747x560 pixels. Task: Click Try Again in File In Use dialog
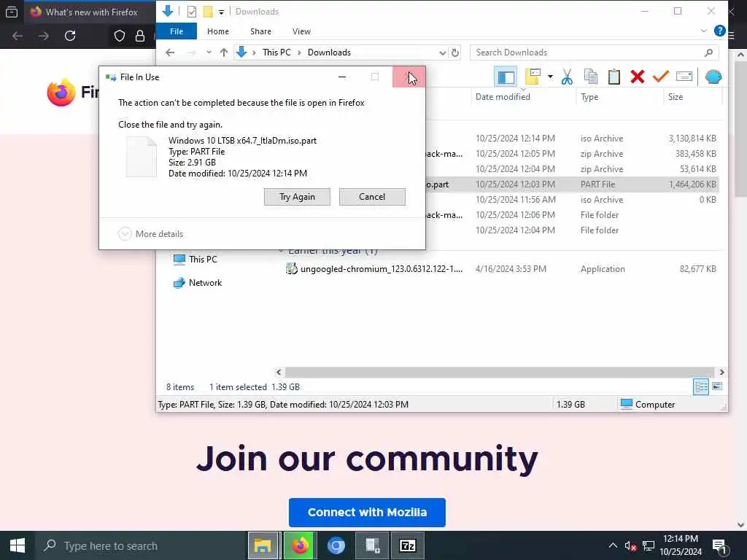click(x=297, y=197)
